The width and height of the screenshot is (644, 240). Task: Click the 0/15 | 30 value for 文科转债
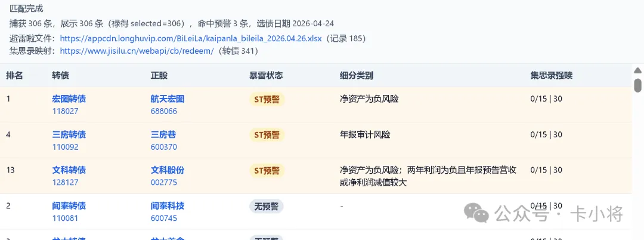coord(546,170)
